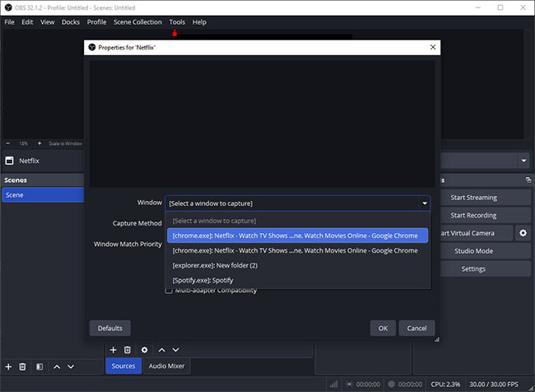The width and height of the screenshot is (535, 392).
Task: Zoom out preview with minus icon
Action: (8, 143)
